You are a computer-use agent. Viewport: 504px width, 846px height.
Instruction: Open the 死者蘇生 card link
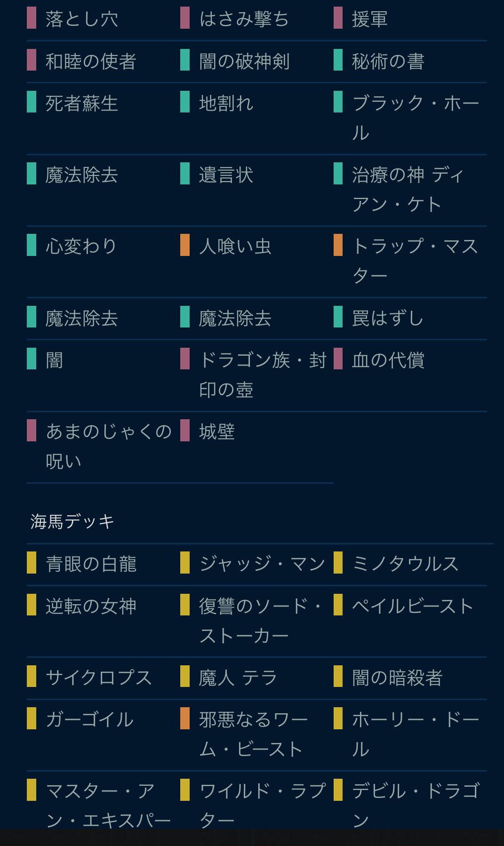click(82, 104)
